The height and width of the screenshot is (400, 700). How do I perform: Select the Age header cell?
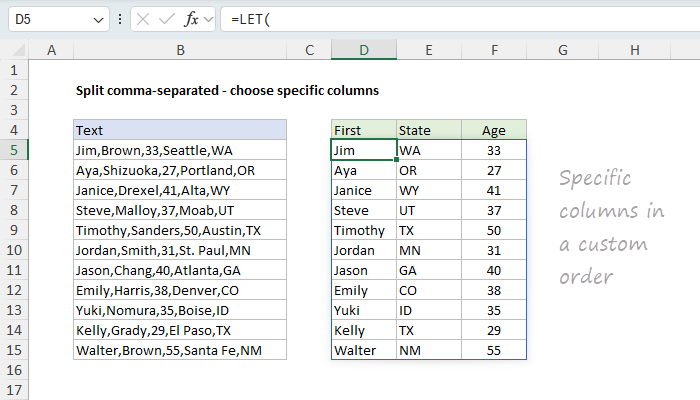pyautogui.click(x=493, y=130)
